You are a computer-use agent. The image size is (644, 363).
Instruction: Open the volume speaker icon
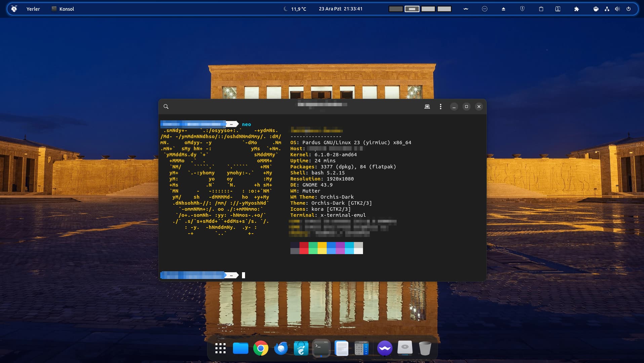click(617, 9)
